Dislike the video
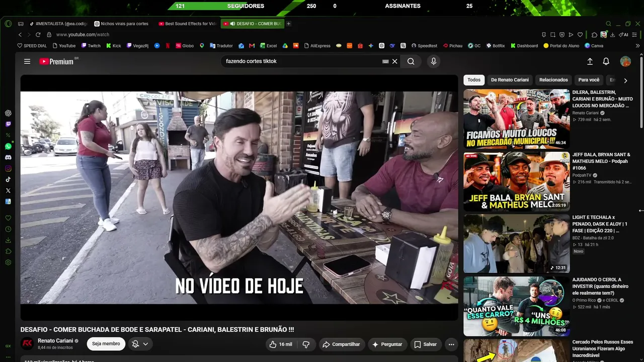This screenshot has width=644, height=362. 306,344
